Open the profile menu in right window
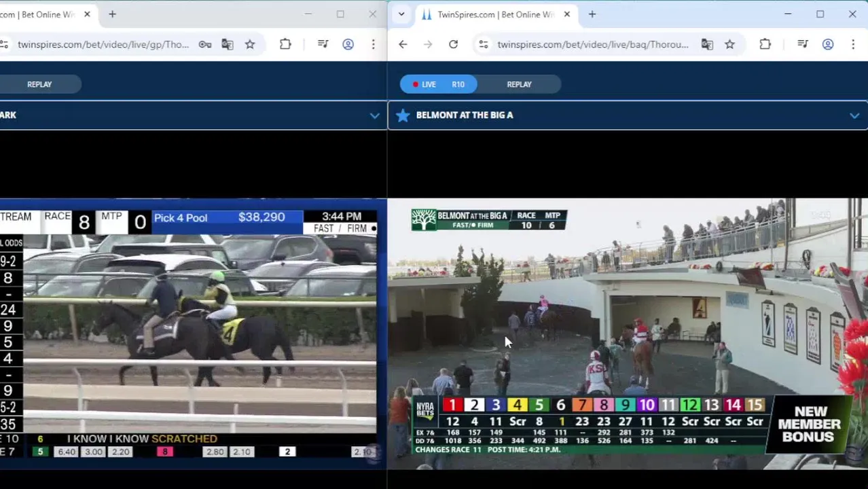Screen dimensions: 868x489 (x=828, y=44)
